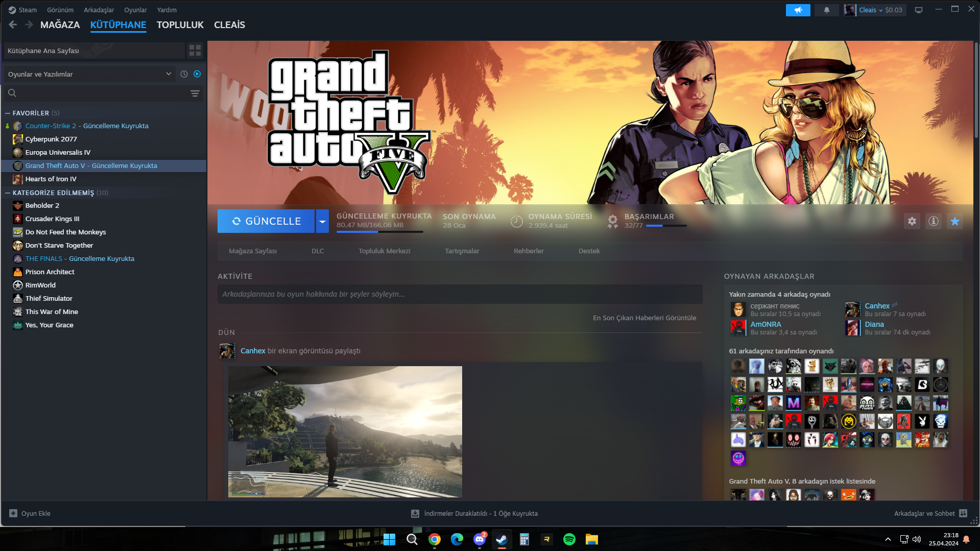Open achievements gear icon next to Başarımlar
Viewport: 980px width, 551px height.
point(613,221)
